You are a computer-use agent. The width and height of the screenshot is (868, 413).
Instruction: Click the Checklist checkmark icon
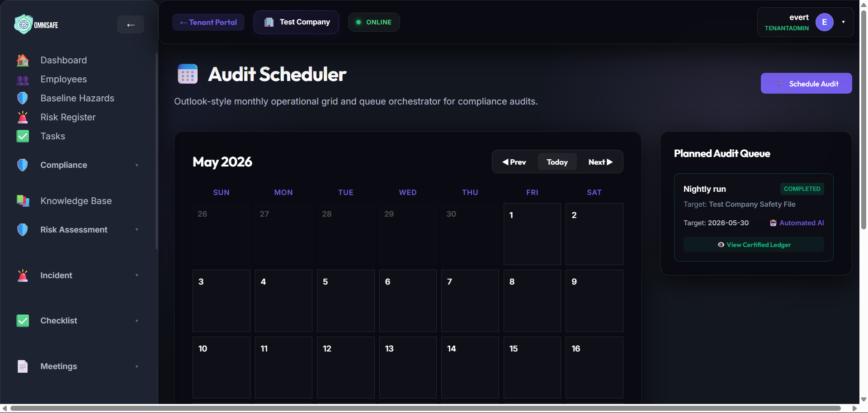point(23,321)
